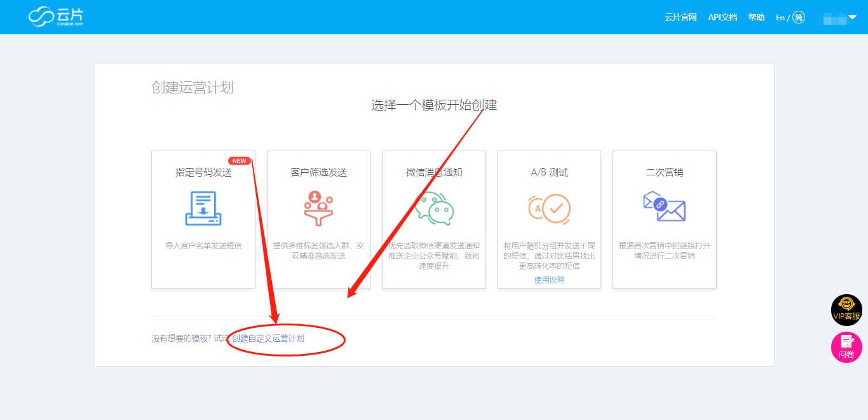
Task: Open the API文档 page
Action: click(x=722, y=17)
